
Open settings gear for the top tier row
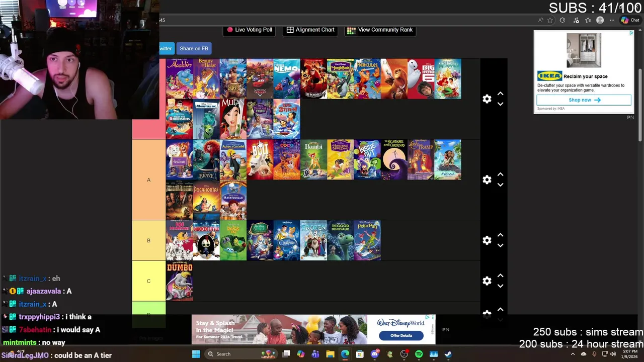point(487,99)
